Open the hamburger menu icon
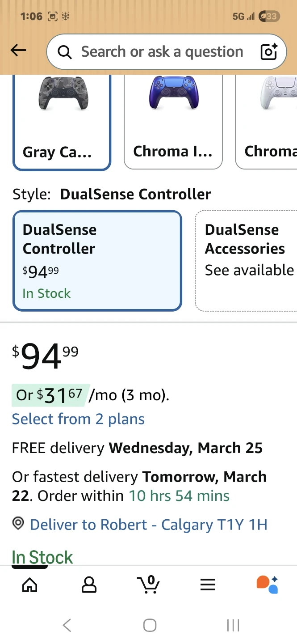Viewport: 297px width, 644px height. tap(208, 584)
